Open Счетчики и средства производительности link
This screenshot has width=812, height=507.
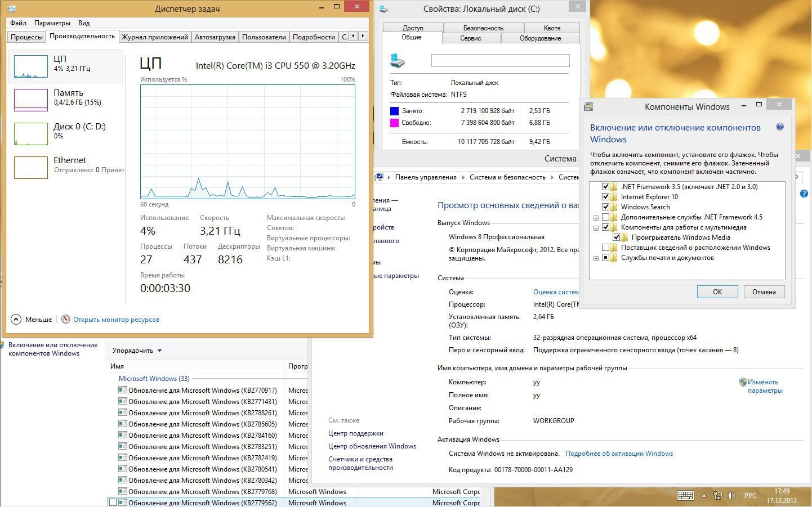point(360,463)
